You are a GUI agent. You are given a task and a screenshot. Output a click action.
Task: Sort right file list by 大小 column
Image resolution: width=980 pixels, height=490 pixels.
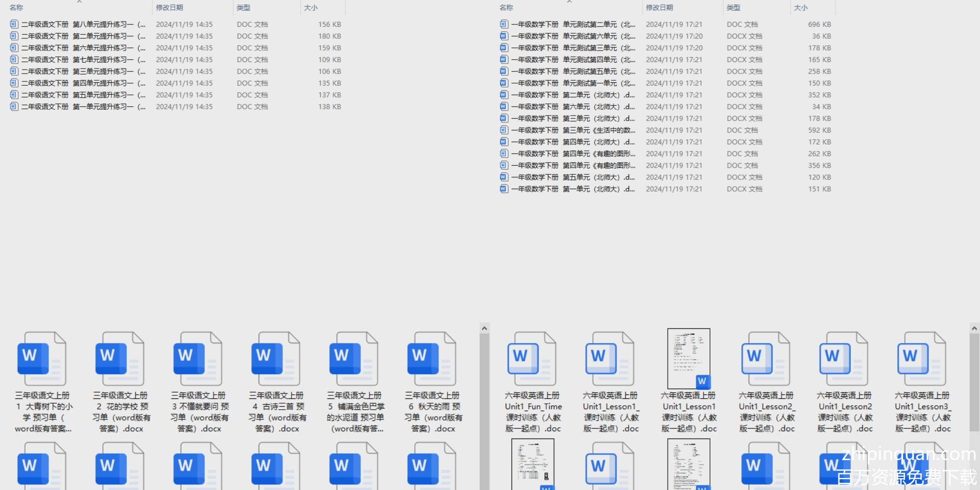801,8
